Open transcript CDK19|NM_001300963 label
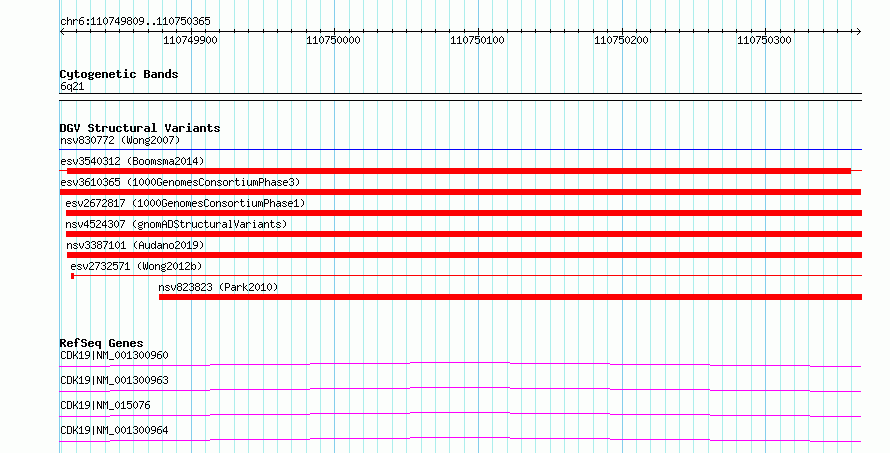 coord(114,380)
